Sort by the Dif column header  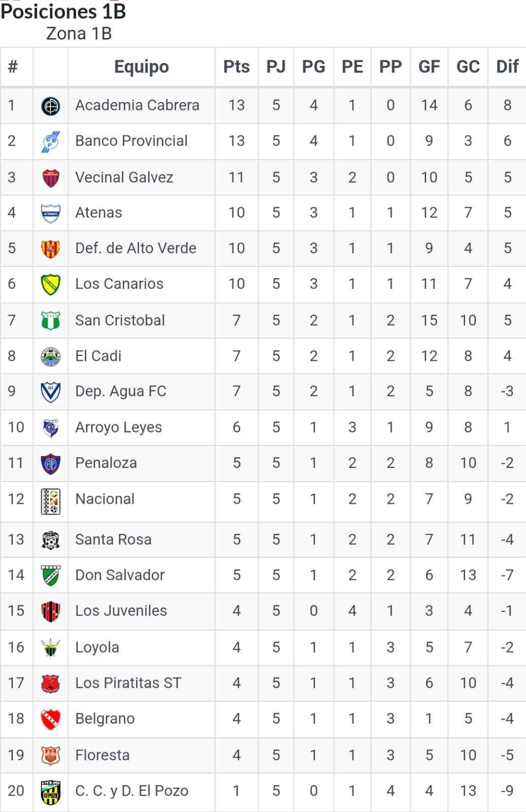(507, 66)
